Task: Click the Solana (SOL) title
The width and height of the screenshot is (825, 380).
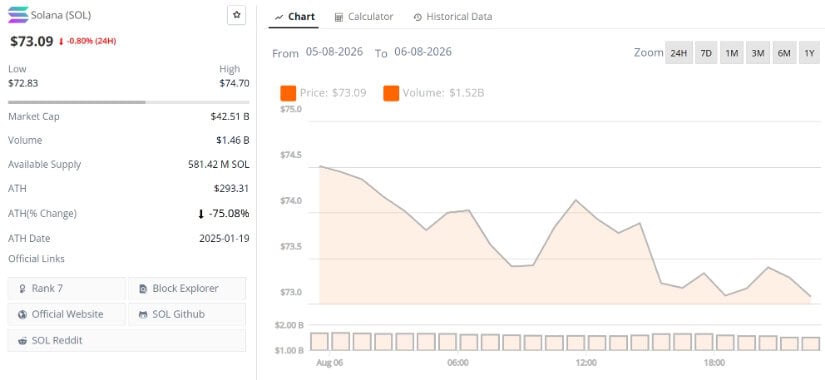Action: tap(61, 15)
